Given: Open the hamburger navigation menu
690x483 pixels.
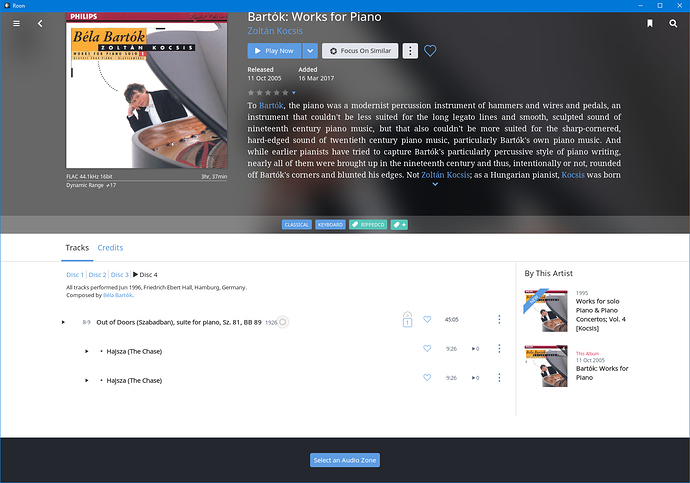Looking at the screenshot, I should click(16, 23).
